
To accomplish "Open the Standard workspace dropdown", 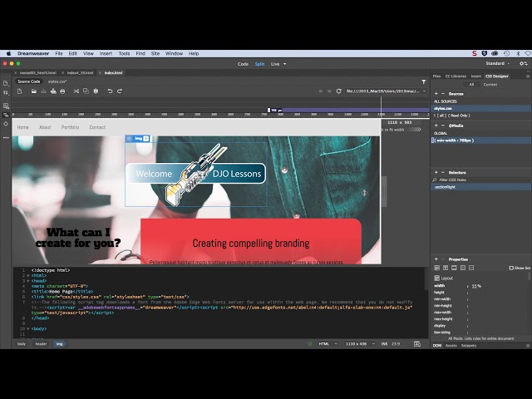I will click(x=497, y=63).
